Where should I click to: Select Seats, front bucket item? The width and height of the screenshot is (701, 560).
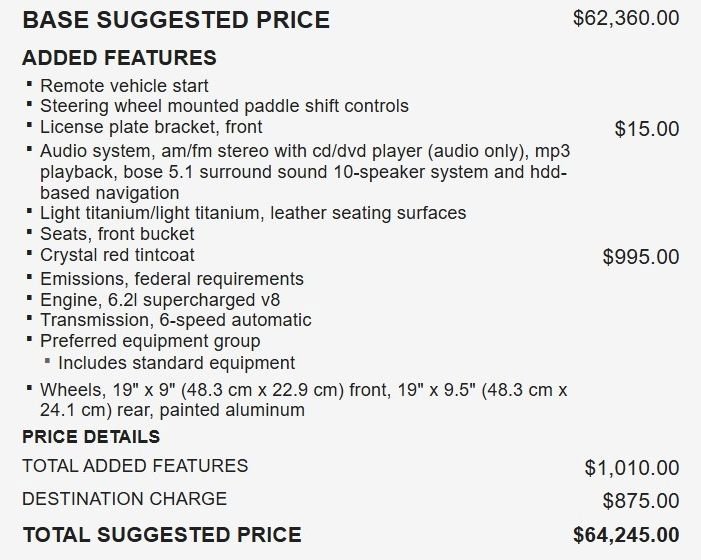(x=117, y=234)
